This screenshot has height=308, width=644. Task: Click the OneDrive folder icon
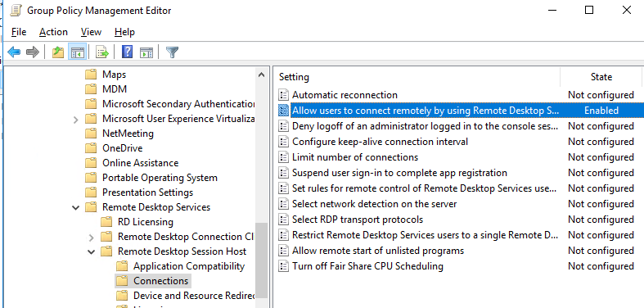[x=90, y=148]
